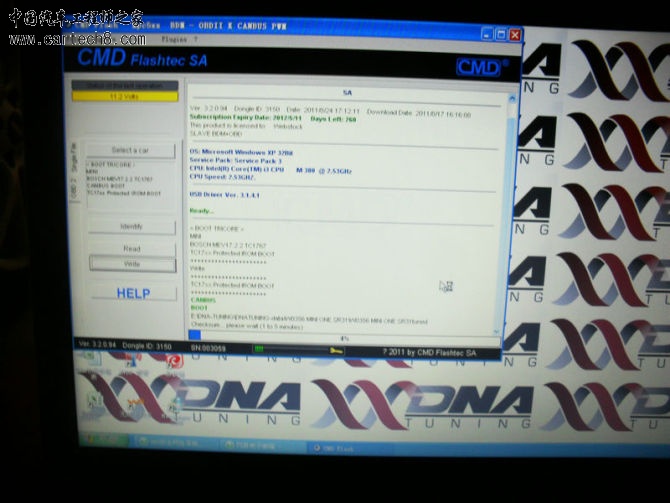Click the SN:003059 status bar entry
Image resolution: width=670 pixels, height=503 pixels.
(208, 348)
